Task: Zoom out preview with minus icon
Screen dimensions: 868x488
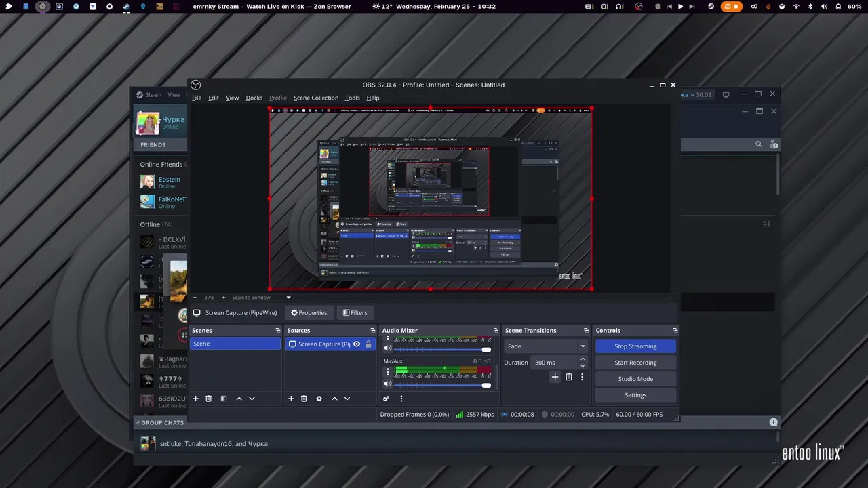Action: (195, 297)
